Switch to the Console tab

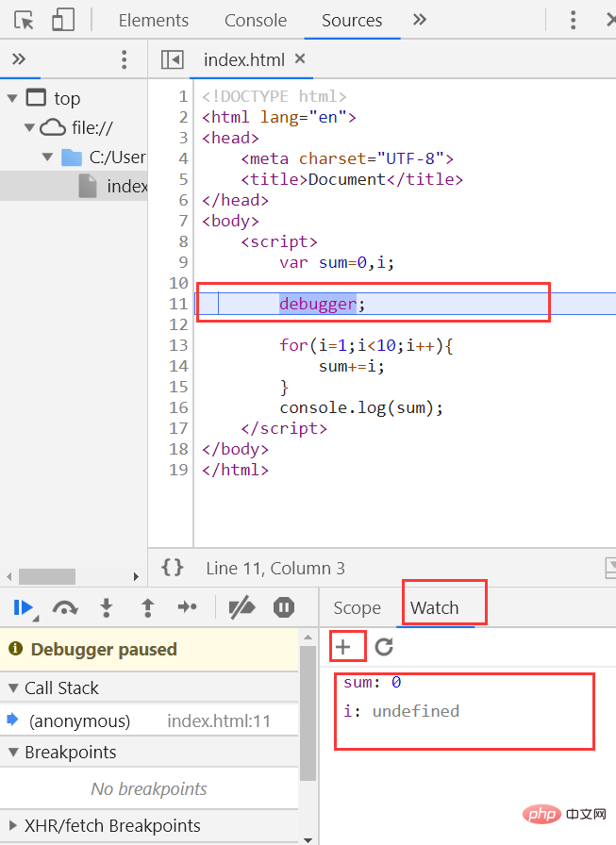pyautogui.click(x=256, y=21)
